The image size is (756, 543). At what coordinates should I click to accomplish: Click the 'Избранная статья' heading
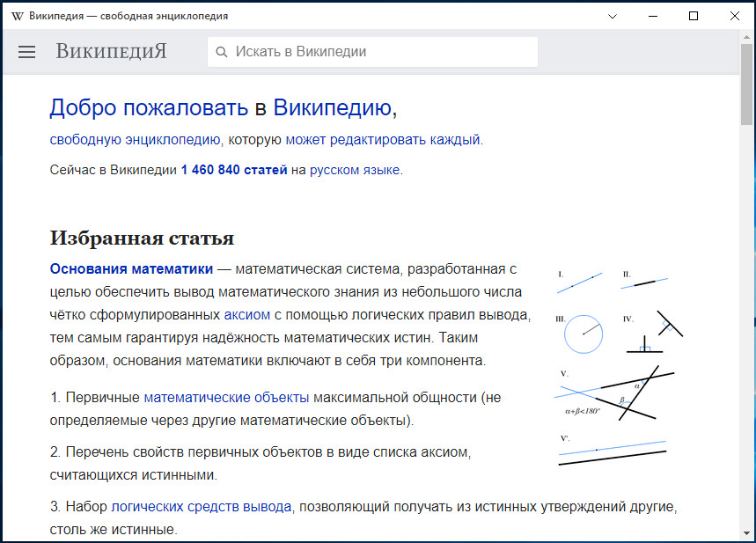click(142, 238)
